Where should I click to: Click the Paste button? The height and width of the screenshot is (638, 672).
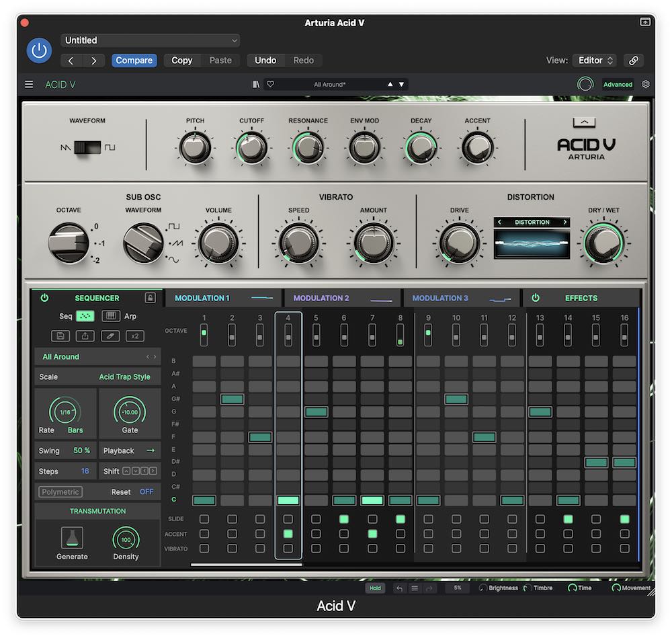tap(220, 61)
